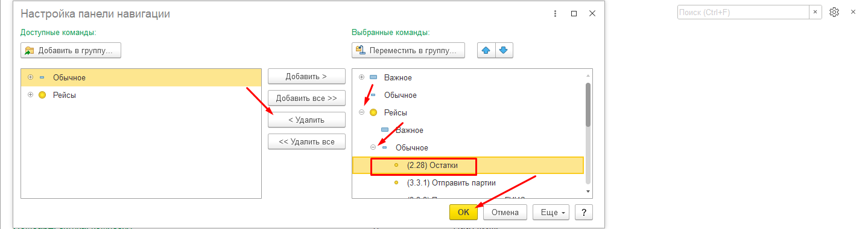Collapse 'Обычное' under 'Рейсы' in selected commands
868x229 pixels.
pos(373,147)
